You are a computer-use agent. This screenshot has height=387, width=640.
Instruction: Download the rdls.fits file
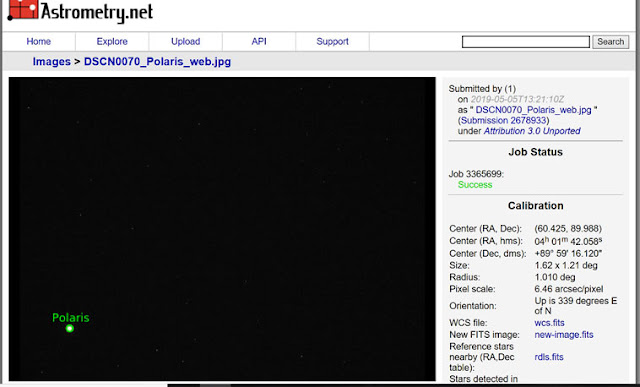[549, 357]
